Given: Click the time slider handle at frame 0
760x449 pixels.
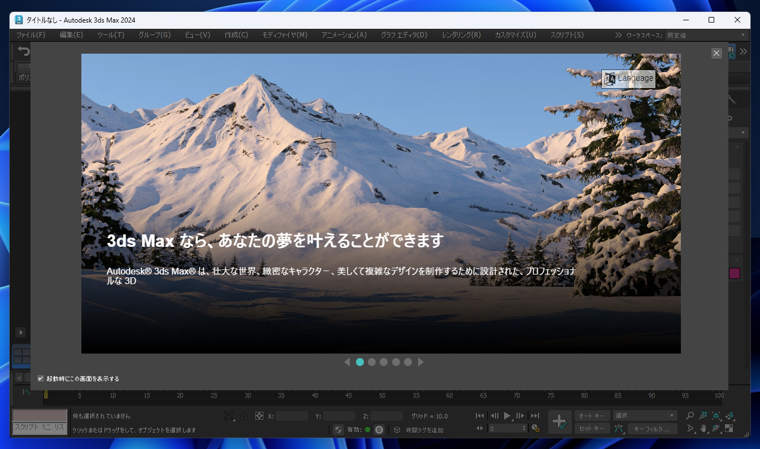Looking at the screenshot, I should point(46,395).
